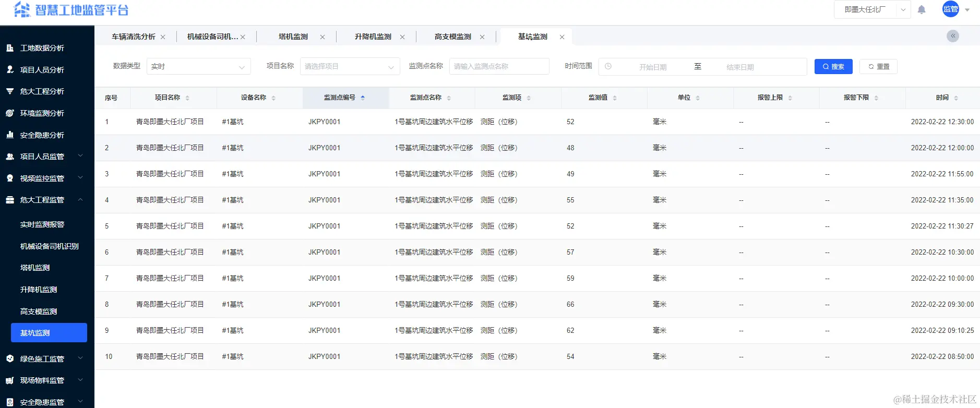Switch to the 升降机监测 tab
This screenshot has width=980, height=408.
coord(373,37)
